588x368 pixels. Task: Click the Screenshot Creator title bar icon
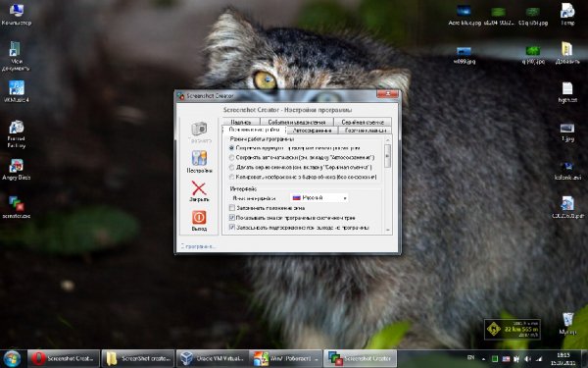(x=181, y=96)
